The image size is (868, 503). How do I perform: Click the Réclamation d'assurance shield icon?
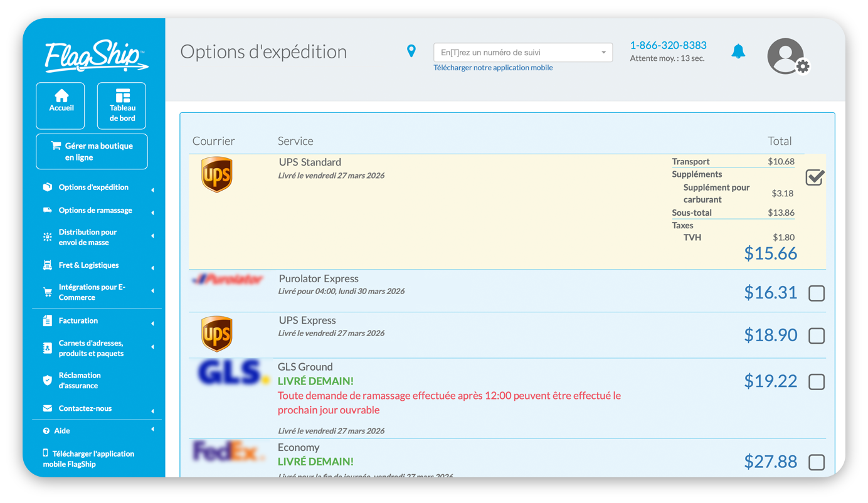pos(48,380)
